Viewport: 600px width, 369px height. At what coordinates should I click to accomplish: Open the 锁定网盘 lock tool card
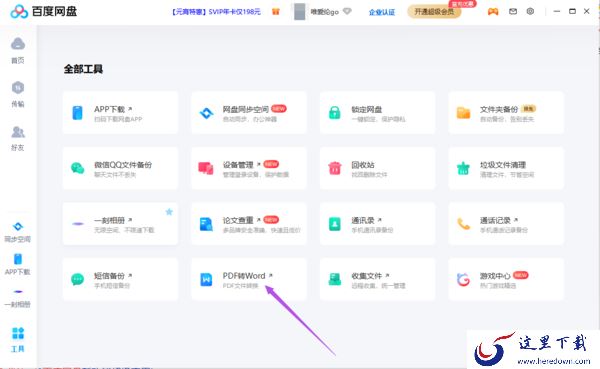tap(377, 113)
